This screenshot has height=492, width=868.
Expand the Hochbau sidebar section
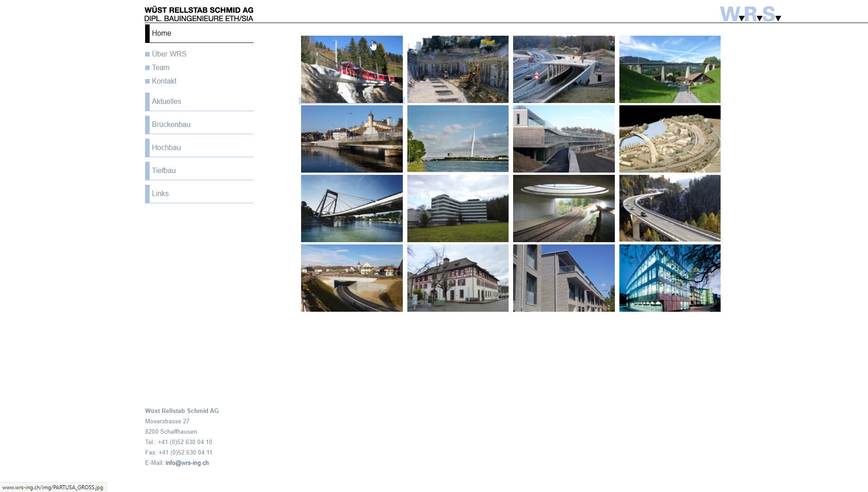pos(166,147)
